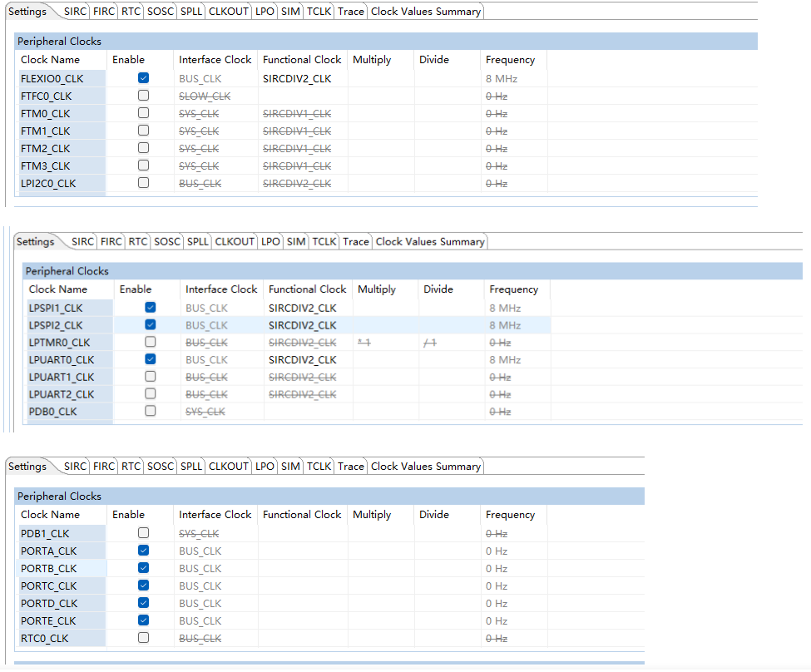Viewport: 811px width, 672px height.
Task: Open LPSPI2_CLK functional clock SIRCDIV2_CLK cell
Action: tap(309, 325)
